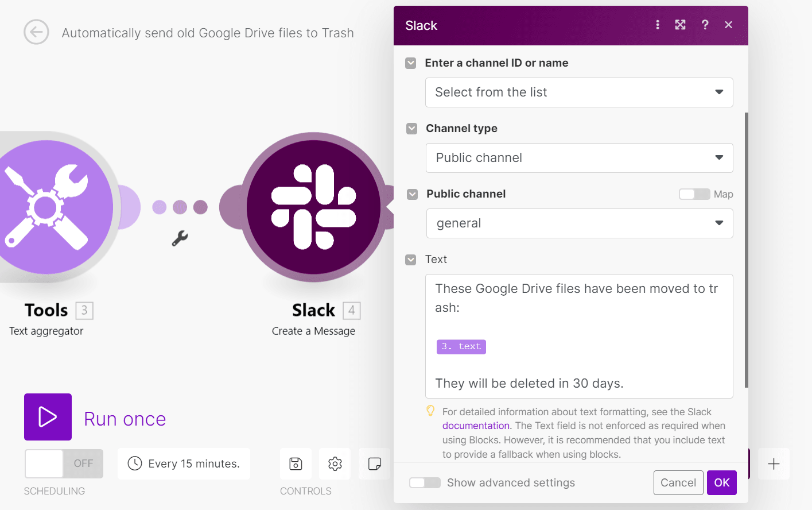
Task: Open the save scenario control
Action: tap(296, 463)
